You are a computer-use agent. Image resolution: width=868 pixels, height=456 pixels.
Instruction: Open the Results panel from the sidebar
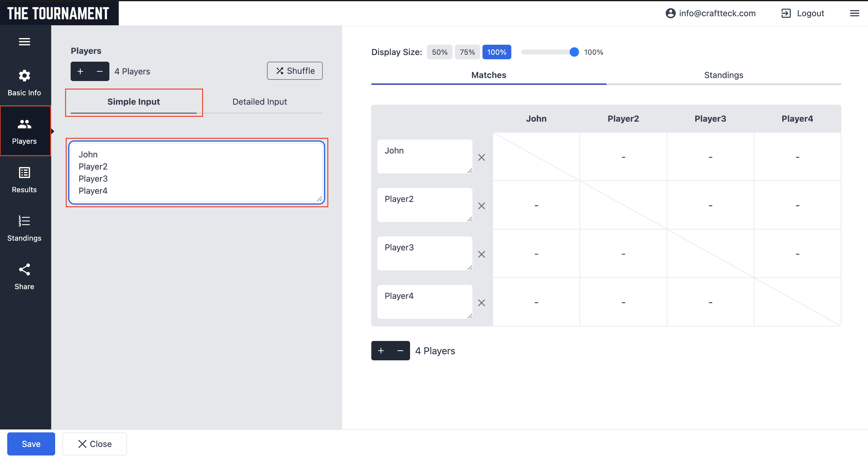24,179
